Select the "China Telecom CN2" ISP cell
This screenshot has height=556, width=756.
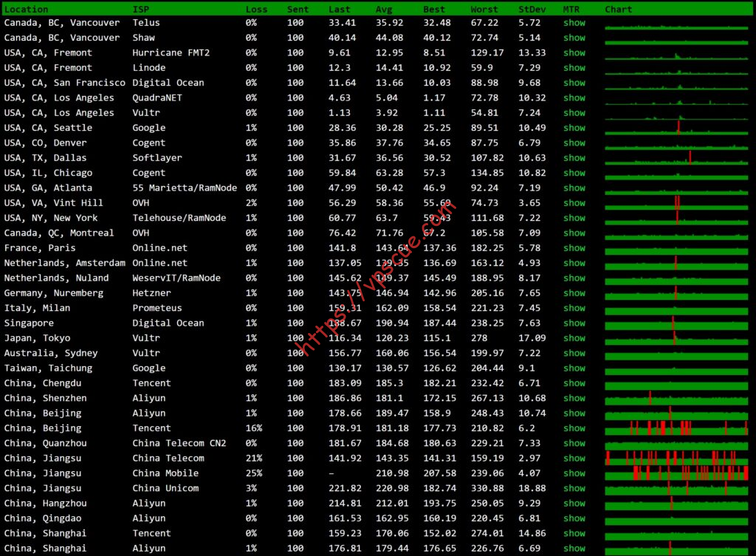(179, 443)
